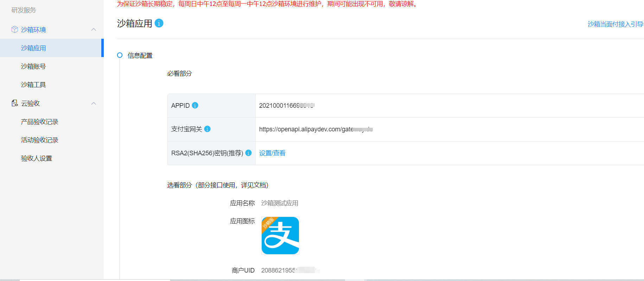The height and width of the screenshot is (281, 644).
Task: Click the 设置/查看 key link
Action: (x=272, y=153)
